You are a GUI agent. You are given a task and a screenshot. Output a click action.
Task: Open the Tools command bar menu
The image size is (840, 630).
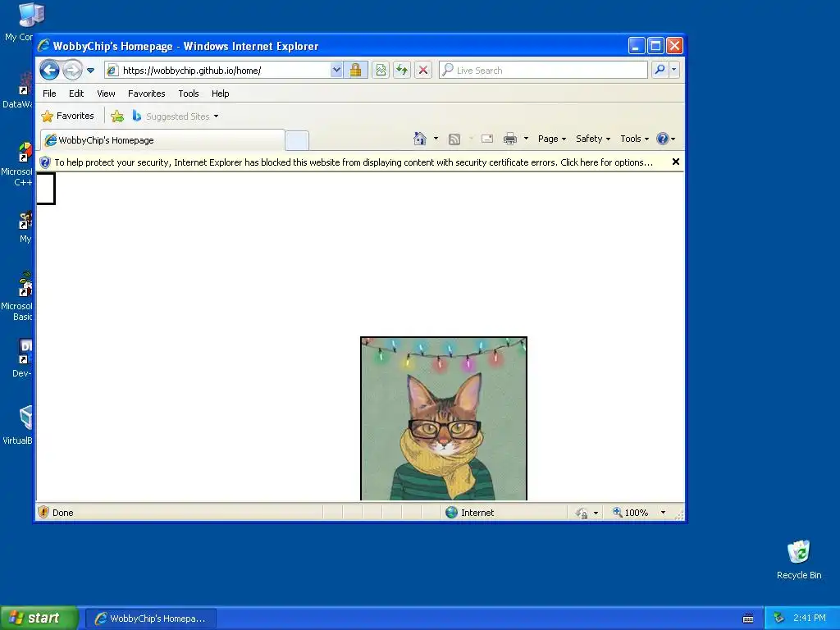(x=634, y=139)
